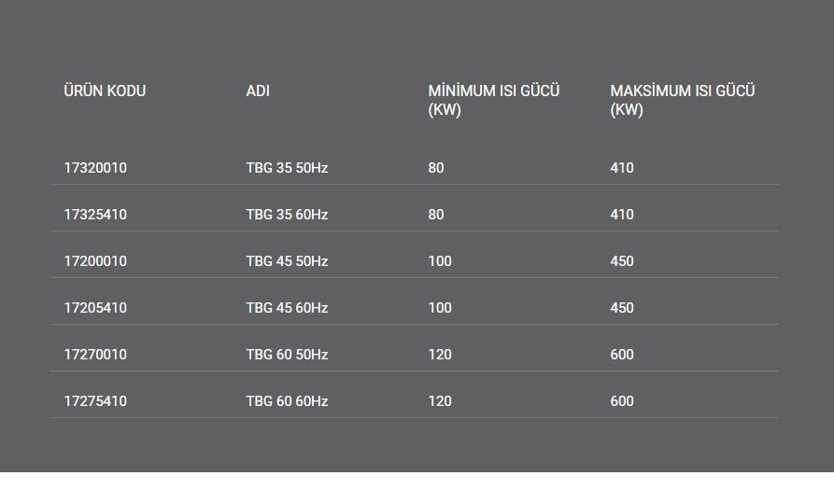Click the 80 minimum value for TBG 35 50Hz
The height and width of the screenshot is (504, 834).
coord(436,167)
